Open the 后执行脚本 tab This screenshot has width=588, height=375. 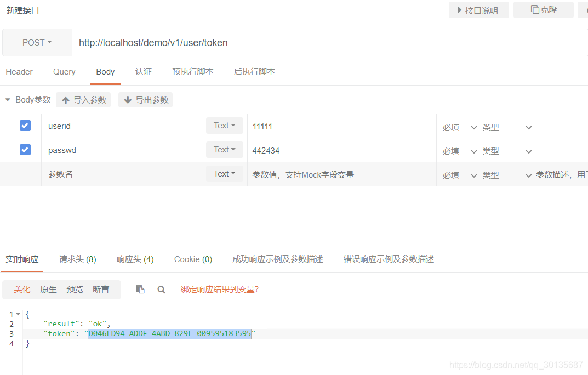[254, 72]
